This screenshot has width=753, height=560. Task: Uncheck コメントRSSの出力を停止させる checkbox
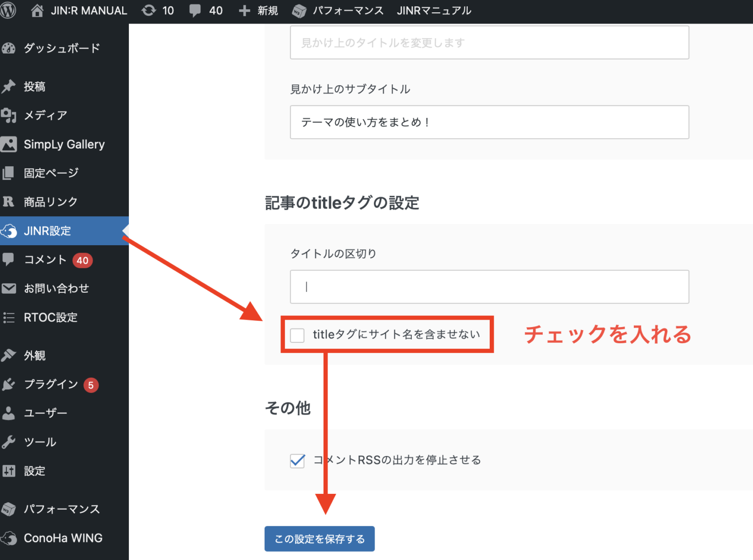pyautogui.click(x=298, y=460)
